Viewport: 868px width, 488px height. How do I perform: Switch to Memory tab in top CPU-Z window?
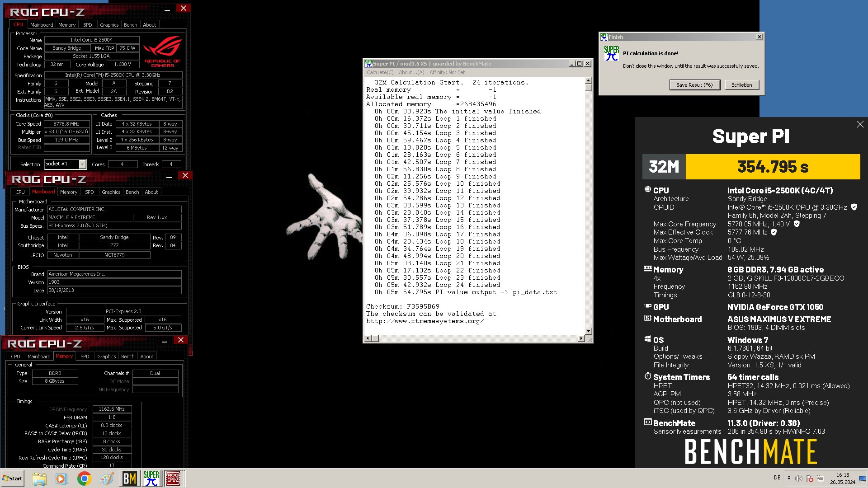[67, 25]
